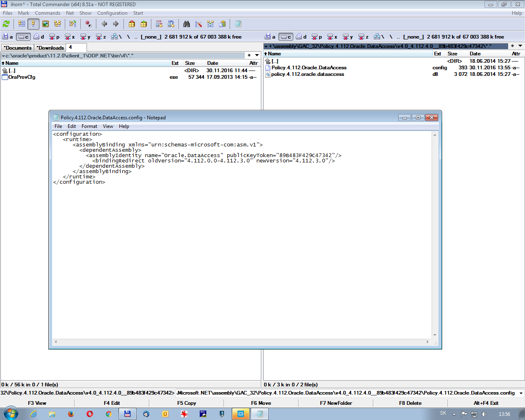Open command line history dropdown
This screenshot has height=420, width=525.
521,393
